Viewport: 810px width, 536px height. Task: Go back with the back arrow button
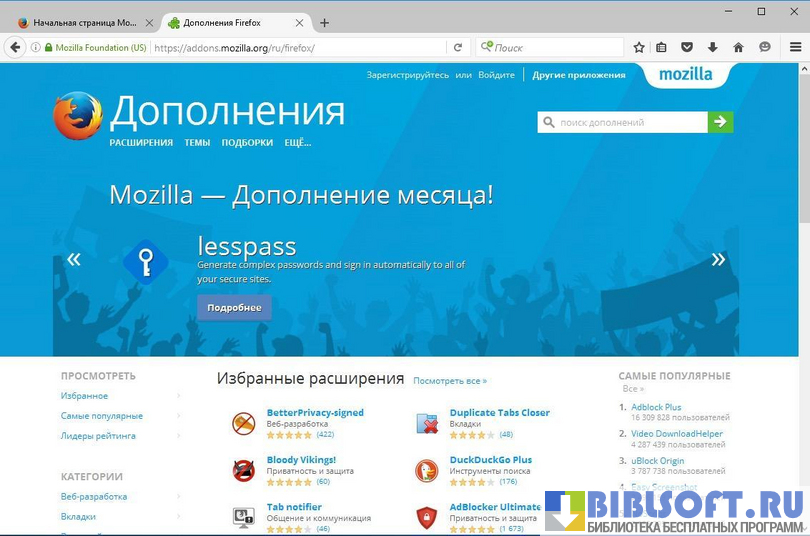pyautogui.click(x=15, y=48)
